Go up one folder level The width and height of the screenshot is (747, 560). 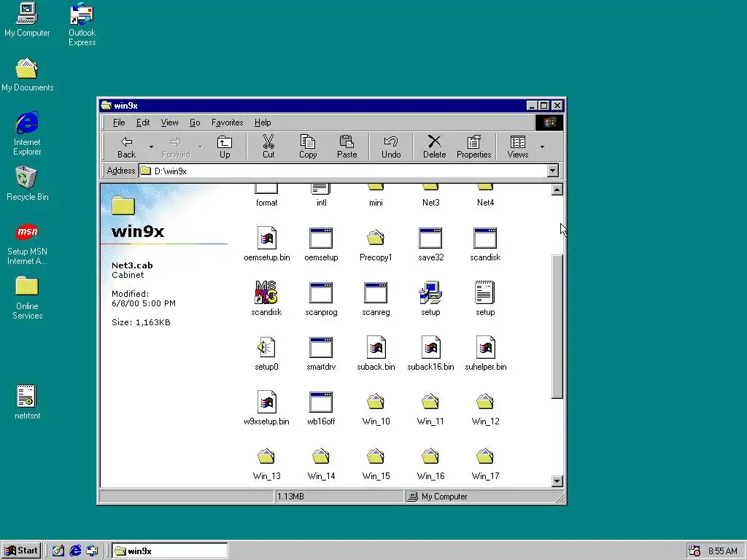225,147
